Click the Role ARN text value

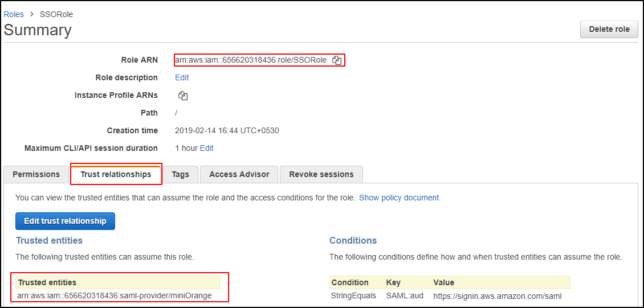(x=251, y=60)
